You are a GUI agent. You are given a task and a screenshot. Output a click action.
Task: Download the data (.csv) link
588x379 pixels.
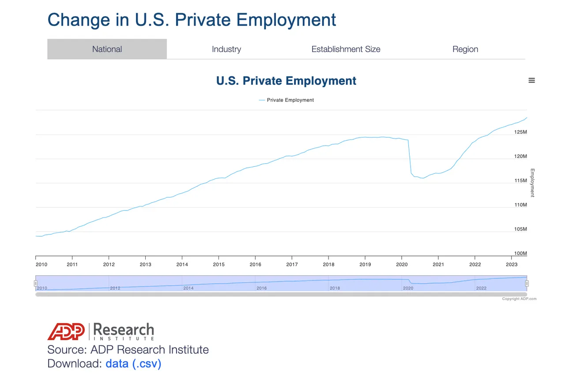133,364
